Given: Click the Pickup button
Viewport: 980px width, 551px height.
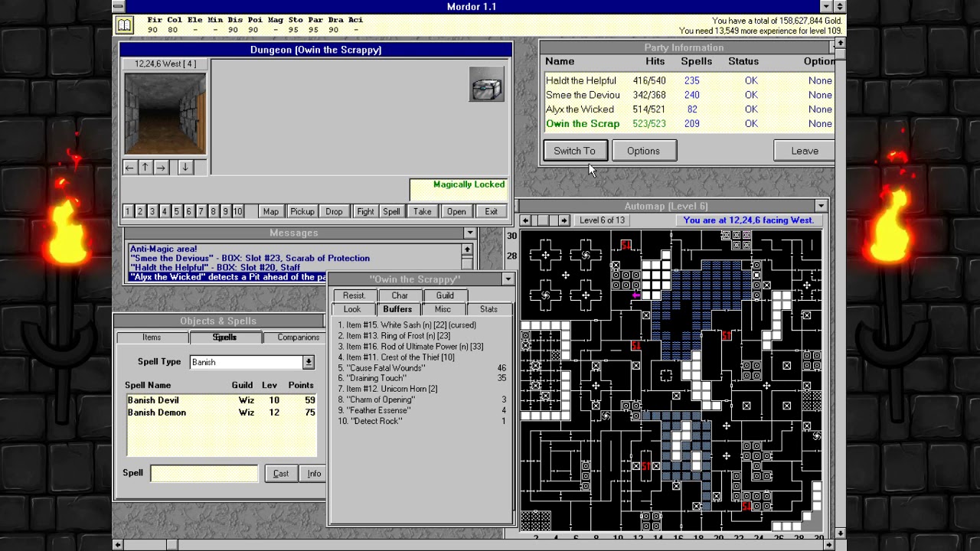Looking at the screenshot, I should (302, 212).
